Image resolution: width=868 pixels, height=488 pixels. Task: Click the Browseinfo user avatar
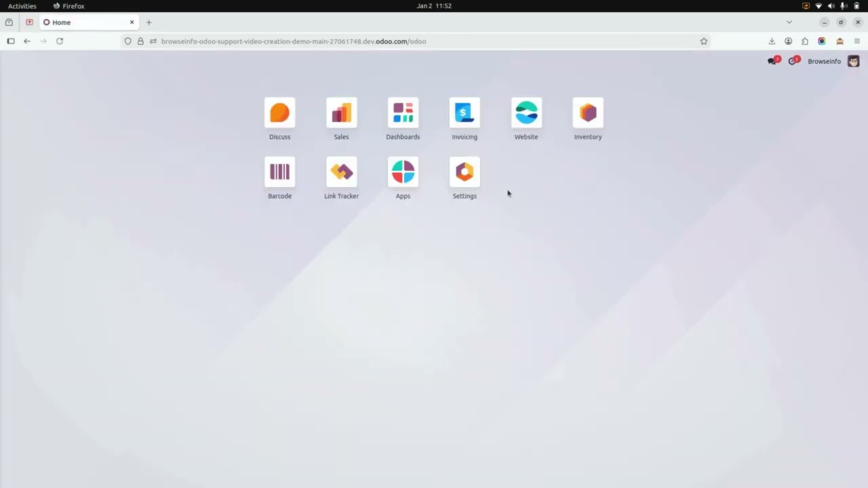coord(854,61)
